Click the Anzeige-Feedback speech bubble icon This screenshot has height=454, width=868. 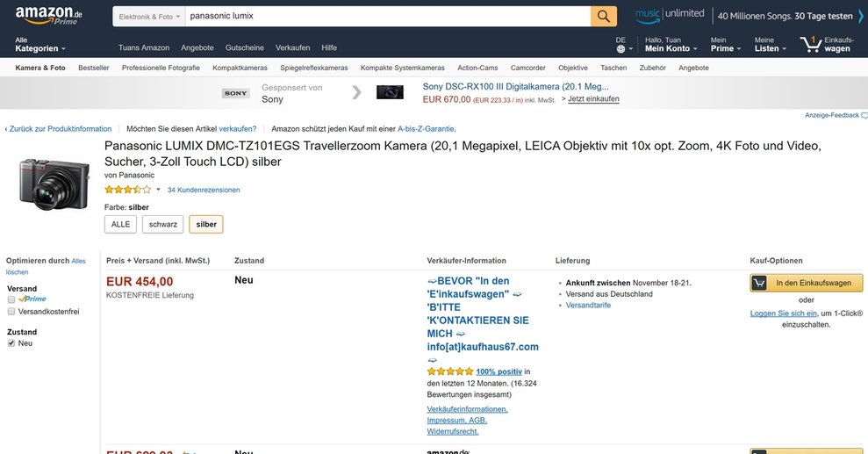coord(864,115)
